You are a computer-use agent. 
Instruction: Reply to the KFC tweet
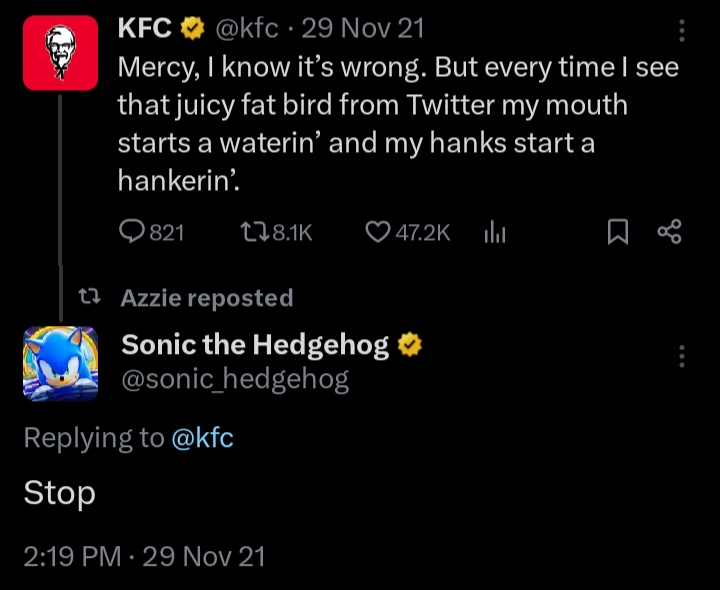click(133, 233)
